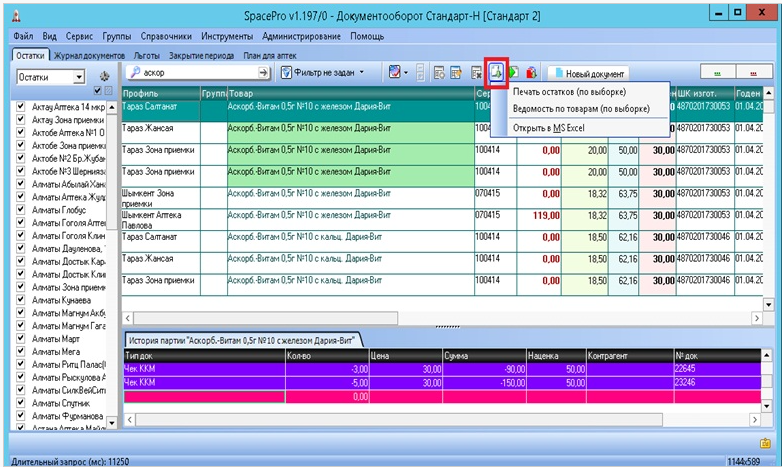Click 'Товар' column header

pyautogui.click(x=351, y=93)
